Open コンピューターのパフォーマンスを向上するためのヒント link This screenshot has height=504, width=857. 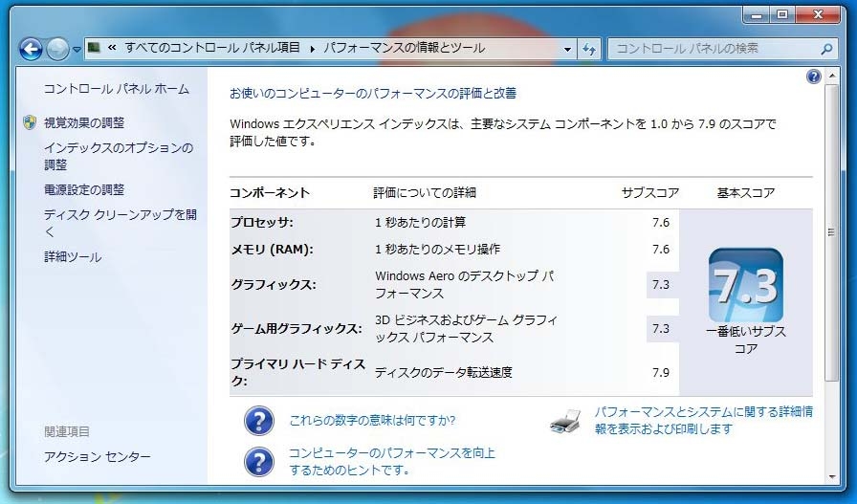[392, 461]
